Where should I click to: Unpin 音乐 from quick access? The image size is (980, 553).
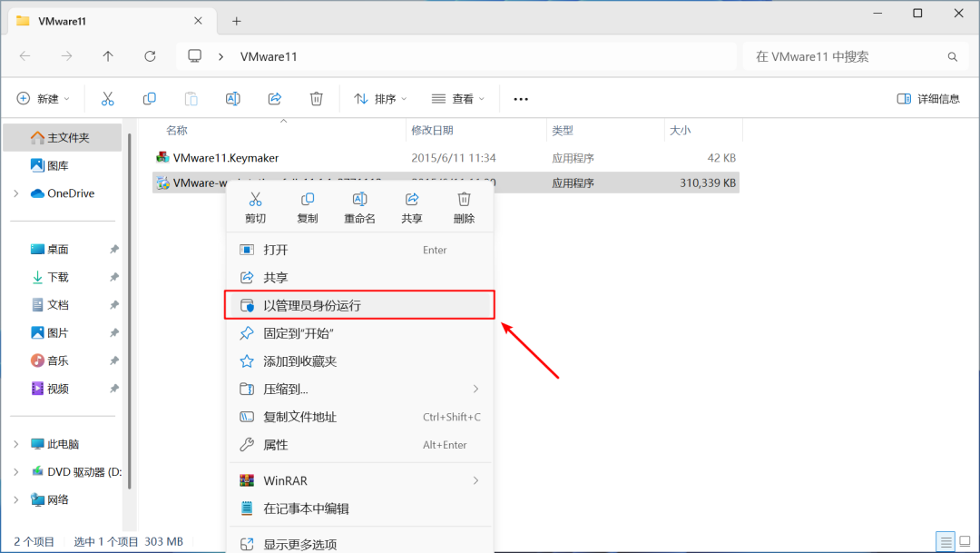point(113,360)
